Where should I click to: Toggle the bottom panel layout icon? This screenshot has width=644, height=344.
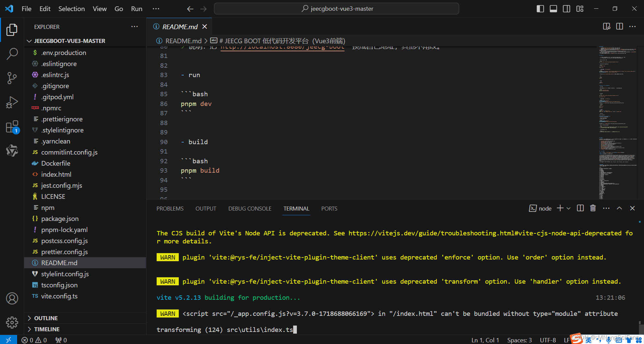tap(553, 9)
